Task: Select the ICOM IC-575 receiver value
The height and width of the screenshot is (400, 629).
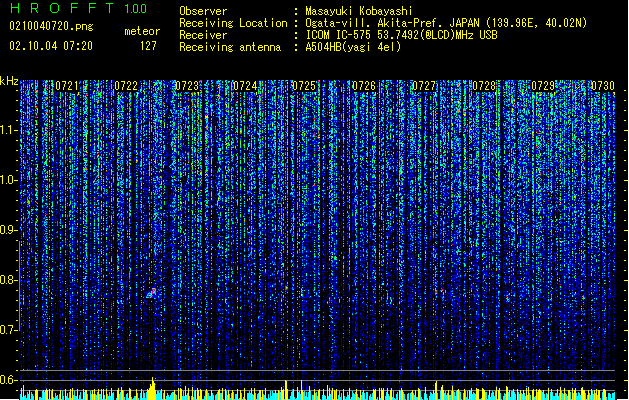Action: coord(401,35)
